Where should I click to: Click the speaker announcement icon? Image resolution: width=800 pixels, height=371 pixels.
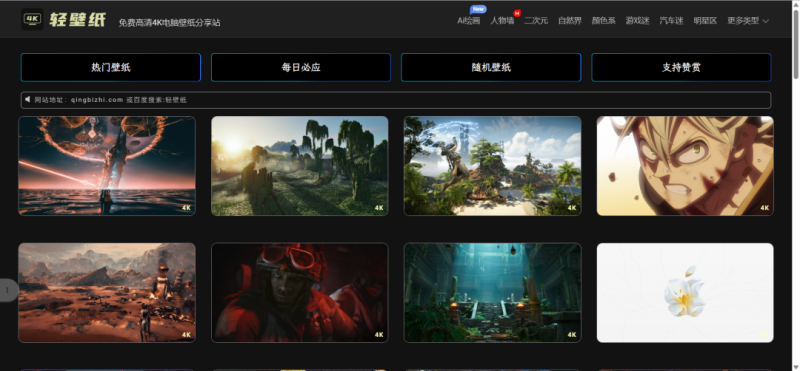click(x=28, y=100)
